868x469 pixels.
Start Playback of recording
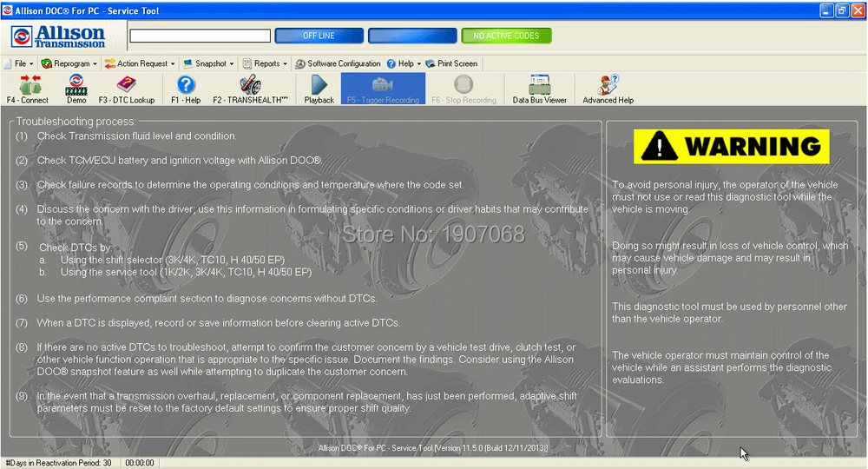pyautogui.click(x=319, y=89)
